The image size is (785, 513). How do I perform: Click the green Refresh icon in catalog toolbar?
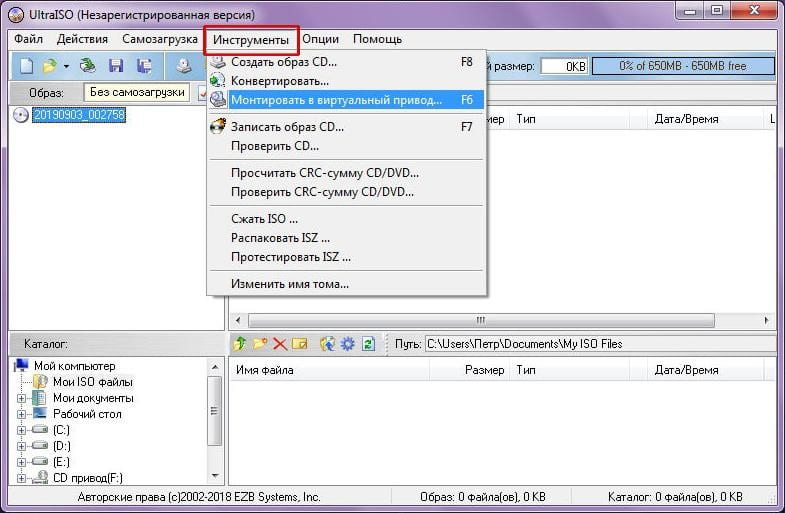point(368,344)
